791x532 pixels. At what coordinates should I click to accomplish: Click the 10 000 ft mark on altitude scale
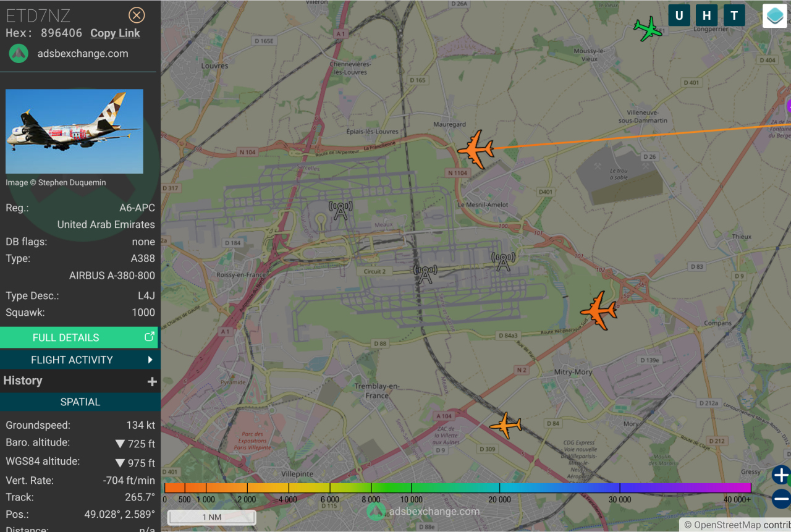pos(412,499)
